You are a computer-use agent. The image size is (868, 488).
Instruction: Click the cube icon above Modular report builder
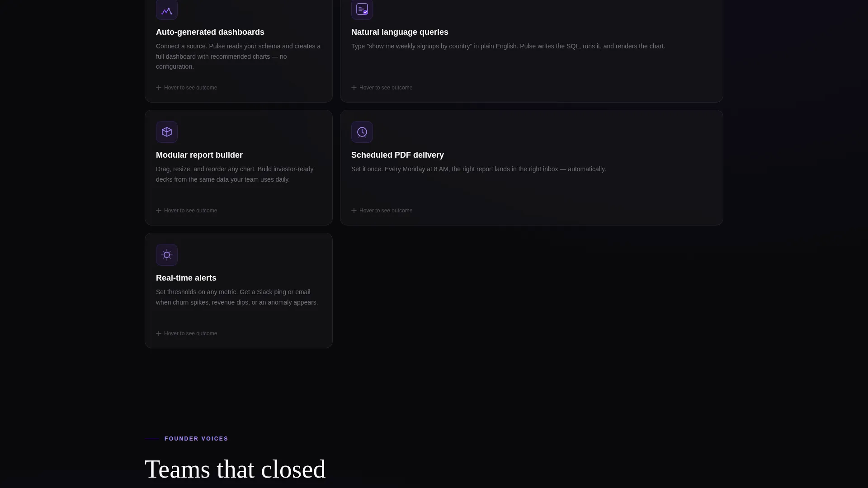click(x=167, y=132)
